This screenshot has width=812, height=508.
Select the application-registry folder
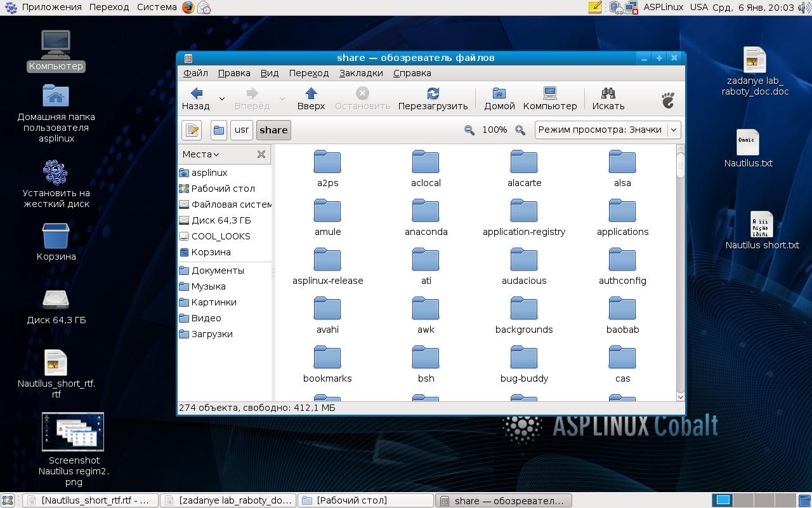[524, 211]
